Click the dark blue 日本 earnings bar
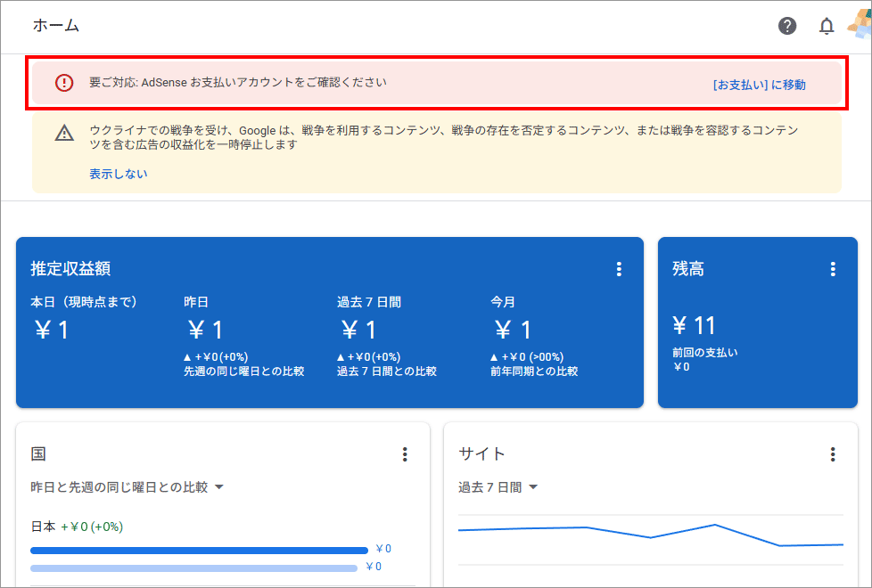Image resolution: width=872 pixels, height=588 pixels. click(x=199, y=551)
